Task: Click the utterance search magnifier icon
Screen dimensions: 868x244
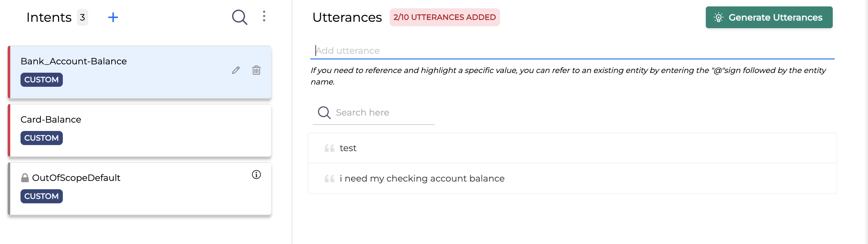Action: pos(324,112)
